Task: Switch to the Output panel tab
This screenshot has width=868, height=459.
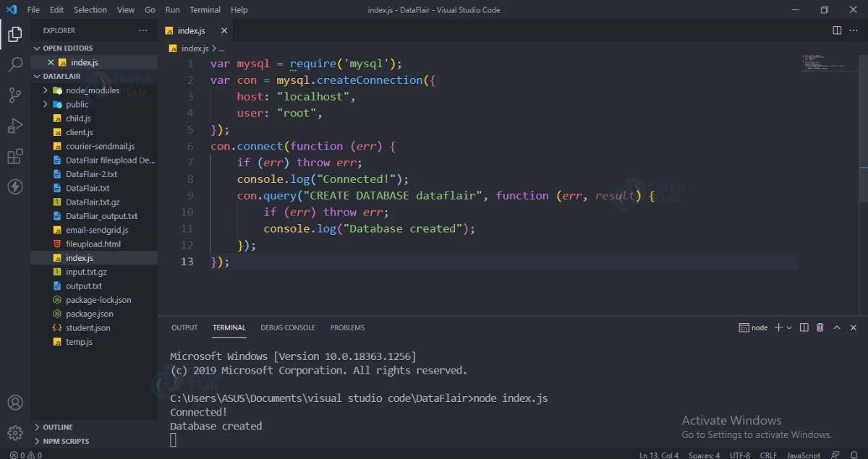Action: [x=184, y=327]
